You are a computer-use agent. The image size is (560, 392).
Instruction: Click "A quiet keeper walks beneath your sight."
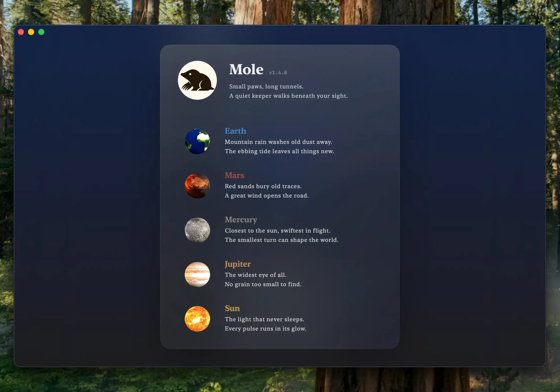(288, 96)
